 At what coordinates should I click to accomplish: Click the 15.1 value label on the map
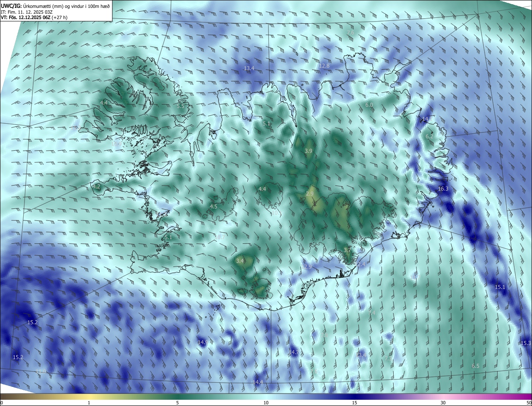(x=500, y=287)
